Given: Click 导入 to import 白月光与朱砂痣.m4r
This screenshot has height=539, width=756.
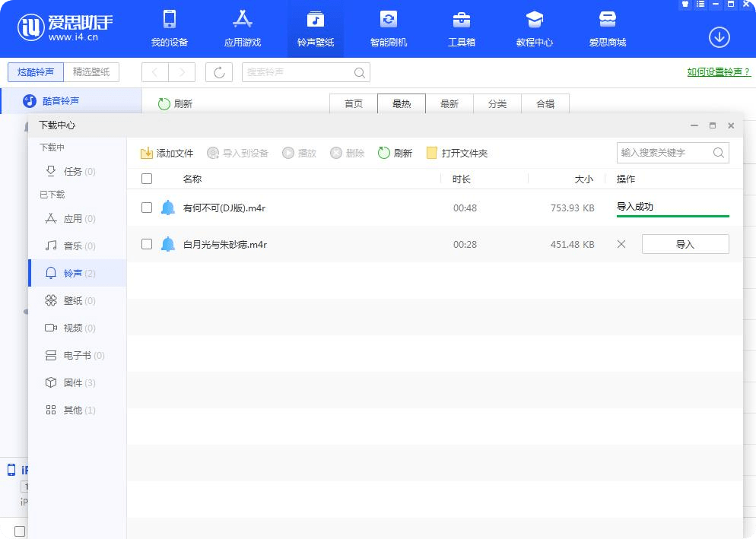Looking at the screenshot, I should [685, 244].
